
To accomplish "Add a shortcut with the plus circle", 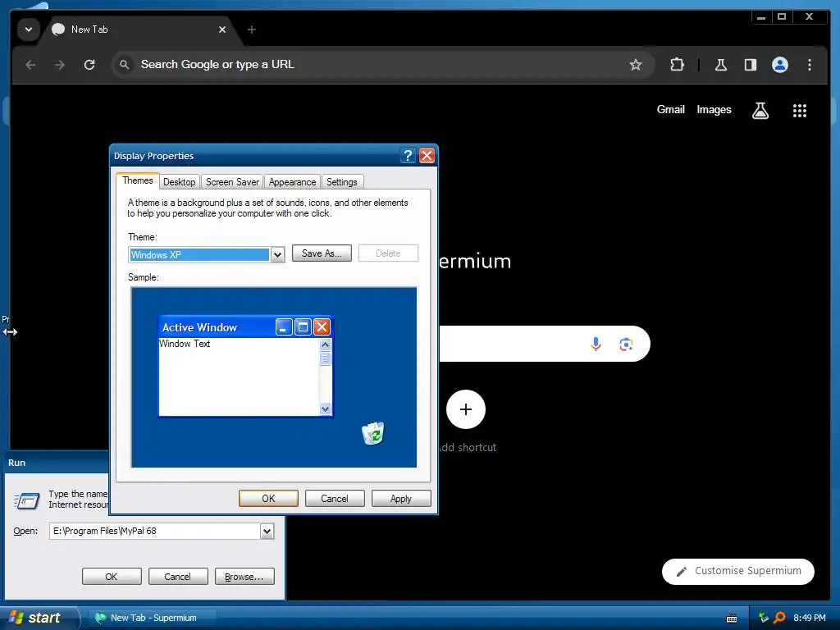I will pos(466,410).
